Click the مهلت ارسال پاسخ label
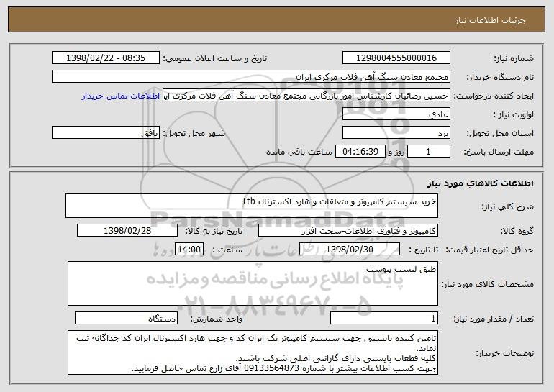The height and width of the screenshot is (392, 554). click(x=499, y=152)
